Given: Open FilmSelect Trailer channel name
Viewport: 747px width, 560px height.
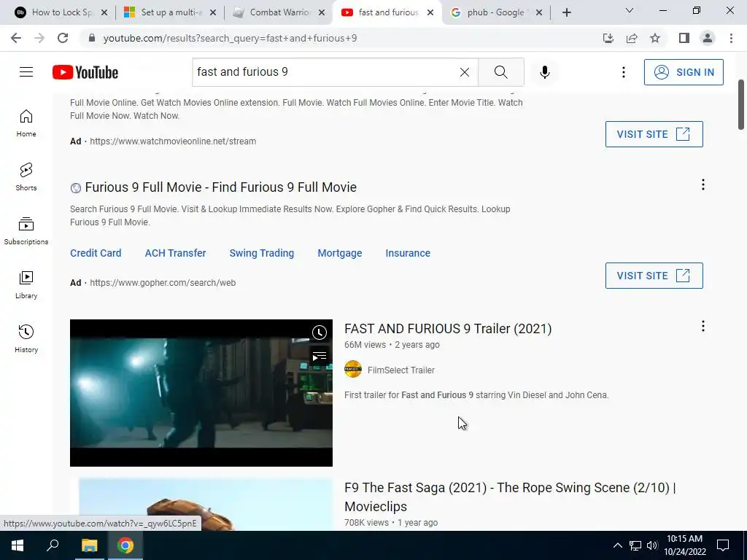Looking at the screenshot, I should tap(401, 370).
